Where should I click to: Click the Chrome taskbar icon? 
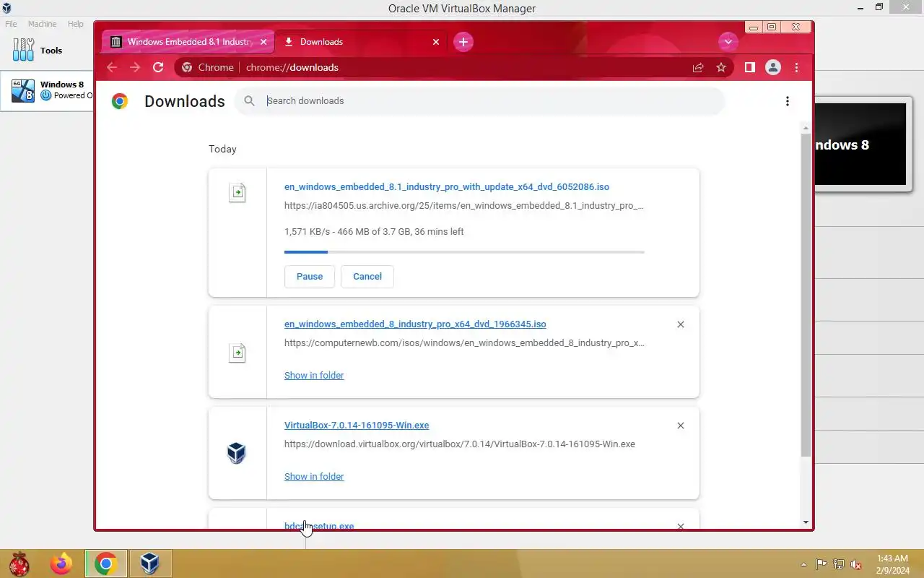tap(106, 563)
